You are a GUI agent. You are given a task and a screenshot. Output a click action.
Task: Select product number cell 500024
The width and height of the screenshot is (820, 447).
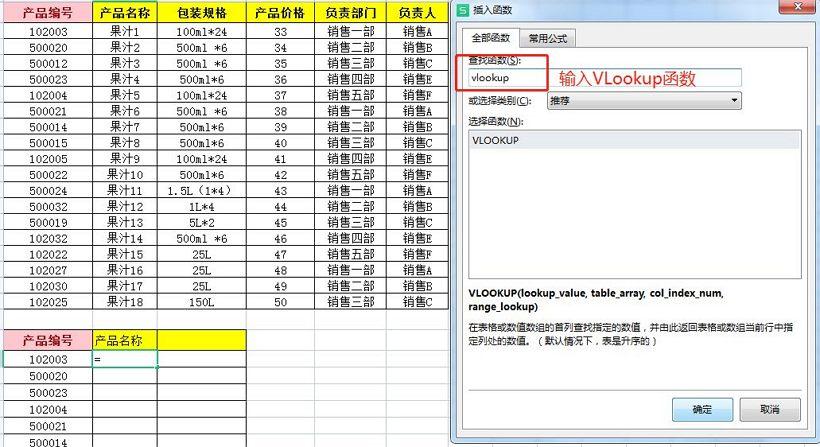pyautogui.click(x=48, y=190)
